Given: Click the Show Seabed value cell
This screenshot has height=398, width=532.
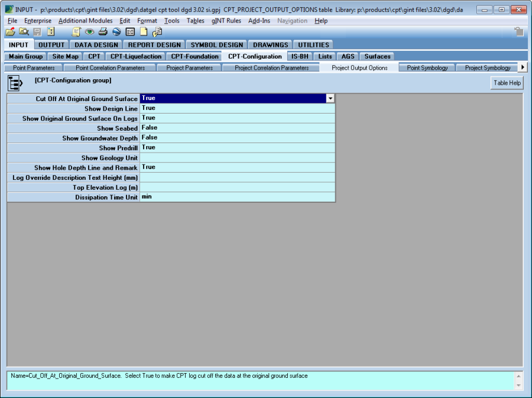Looking at the screenshot, I should pyautogui.click(x=237, y=128).
